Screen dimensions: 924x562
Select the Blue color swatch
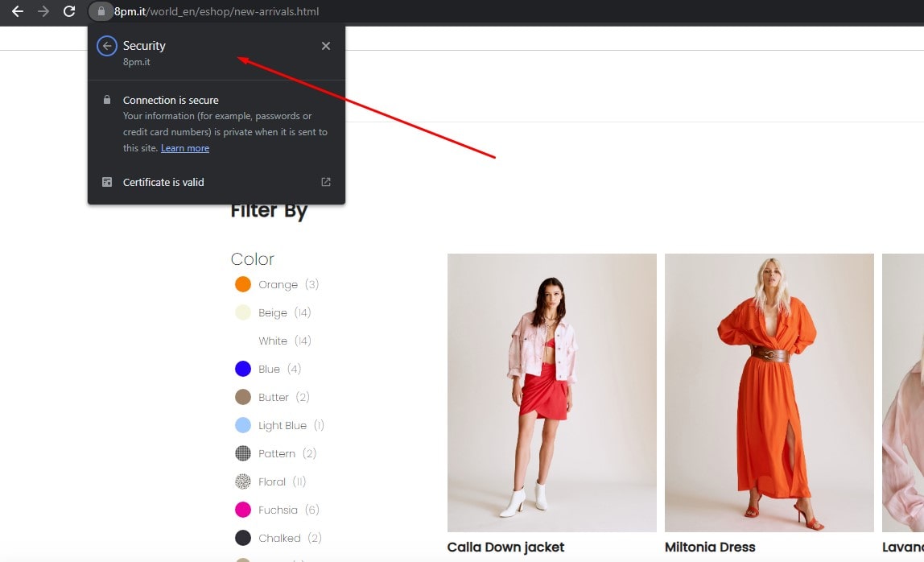pos(243,369)
